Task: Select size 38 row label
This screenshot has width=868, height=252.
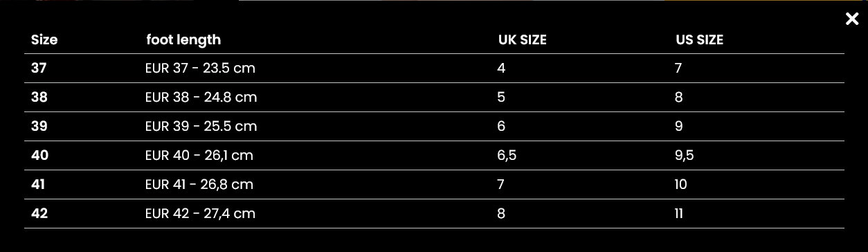Action: (39, 98)
